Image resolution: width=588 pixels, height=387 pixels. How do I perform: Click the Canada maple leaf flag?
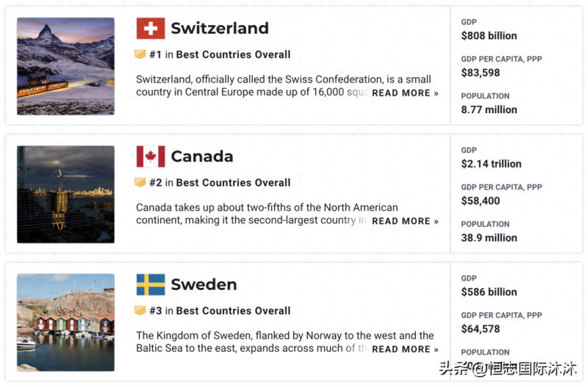point(150,156)
